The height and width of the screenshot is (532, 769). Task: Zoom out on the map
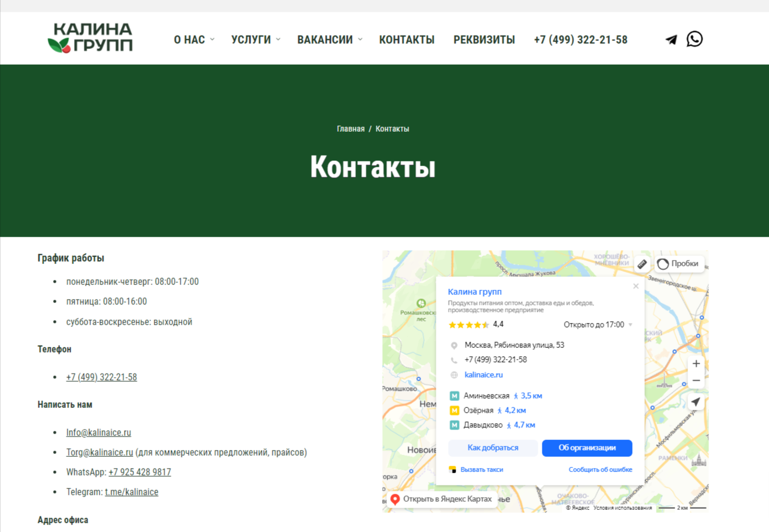[696, 380]
